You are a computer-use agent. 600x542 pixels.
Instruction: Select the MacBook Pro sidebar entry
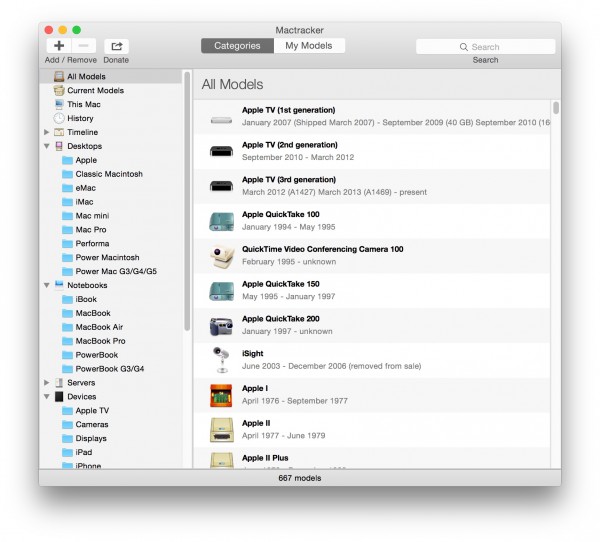[x=94, y=341]
